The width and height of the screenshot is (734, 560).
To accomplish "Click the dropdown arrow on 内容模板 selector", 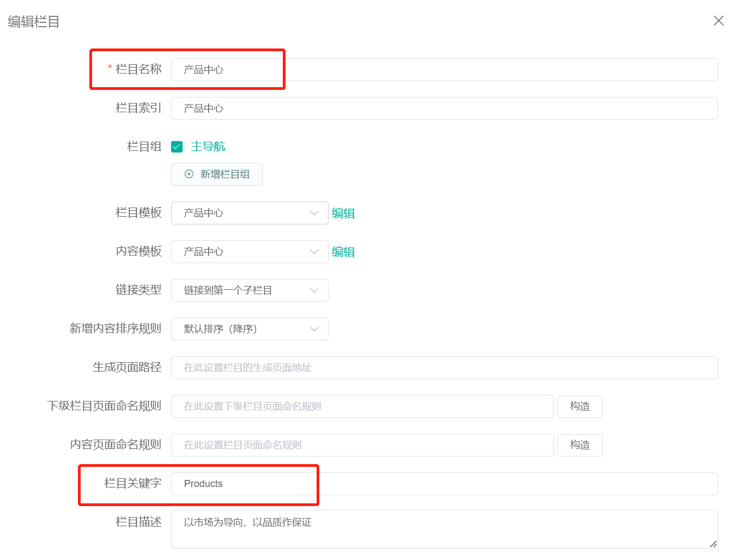I will coord(314,252).
